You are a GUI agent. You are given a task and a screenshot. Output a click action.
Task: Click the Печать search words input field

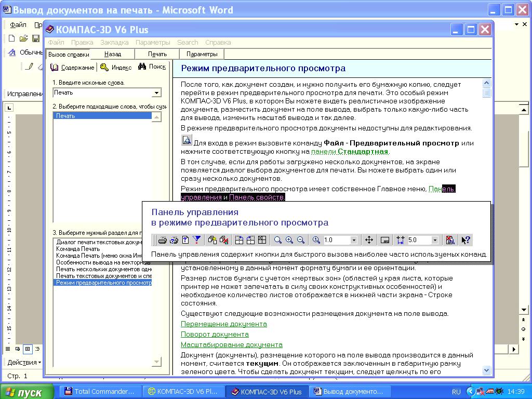point(103,92)
